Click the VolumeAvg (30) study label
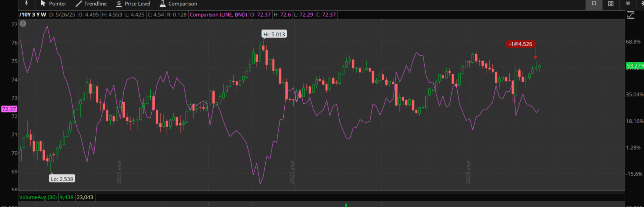644x207 pixels. [x=38, y=197]
